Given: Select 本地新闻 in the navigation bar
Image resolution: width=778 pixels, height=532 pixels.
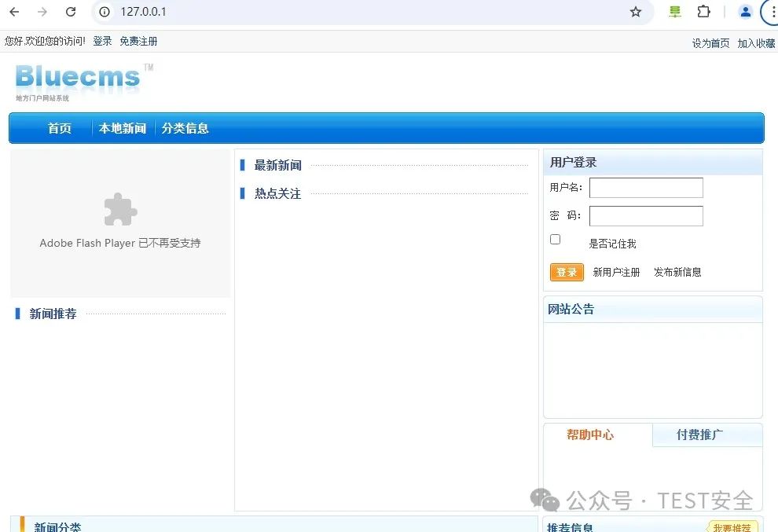Looking at the screenshot, I should (x=122, y=127).
